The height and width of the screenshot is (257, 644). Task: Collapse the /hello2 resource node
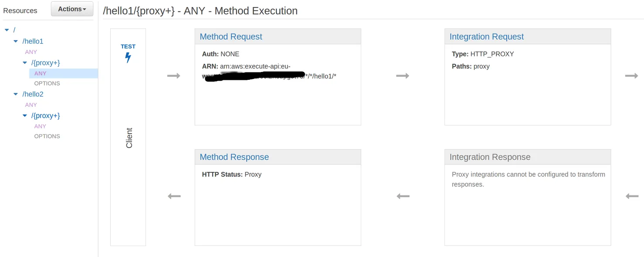coord(16,94)
